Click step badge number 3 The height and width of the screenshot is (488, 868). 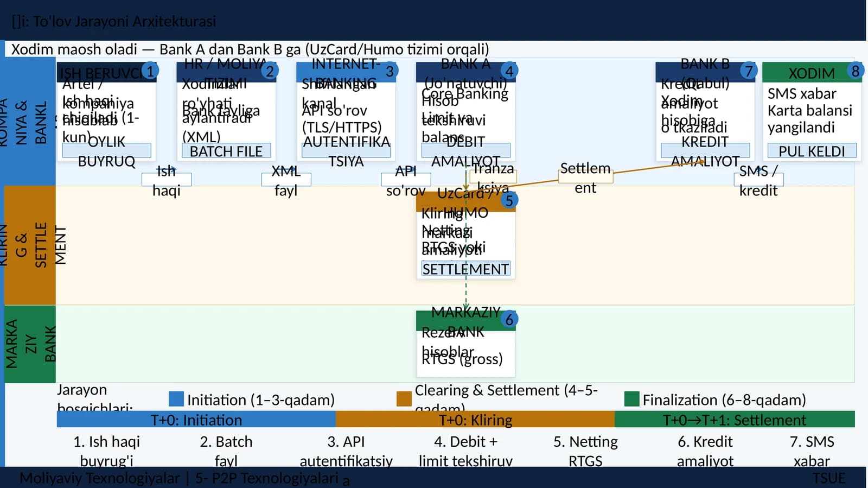pyautogui.click(x=390, y=71)
